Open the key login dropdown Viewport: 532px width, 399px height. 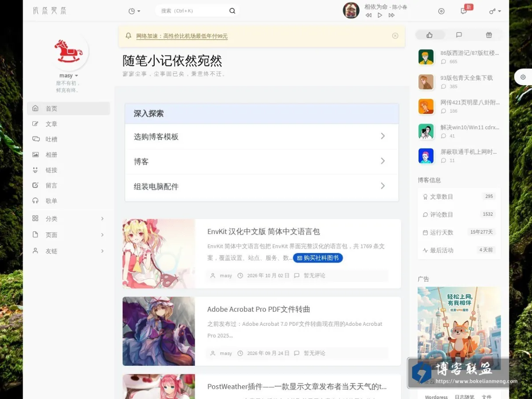(495, 11)
